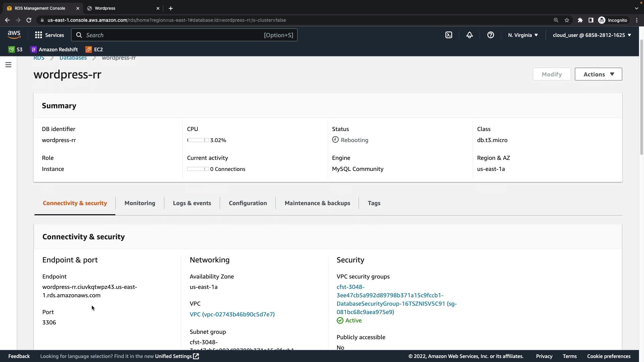Open the N. Virginia region selector
644x362 pixels.
pyautogui.click(x=523, y=35)
